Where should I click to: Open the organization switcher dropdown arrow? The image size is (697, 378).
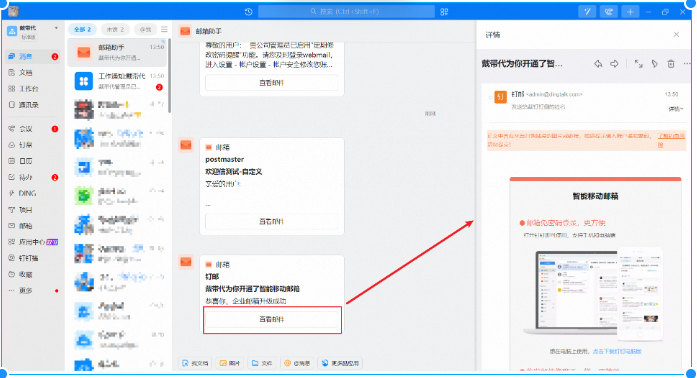coord(56,28)
